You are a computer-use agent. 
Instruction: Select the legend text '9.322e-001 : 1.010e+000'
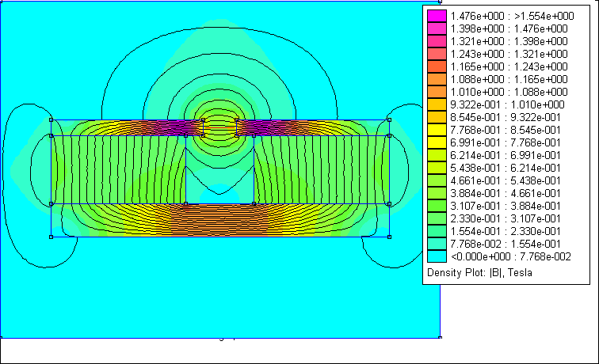pyautogui.click(x=508, y=104)
